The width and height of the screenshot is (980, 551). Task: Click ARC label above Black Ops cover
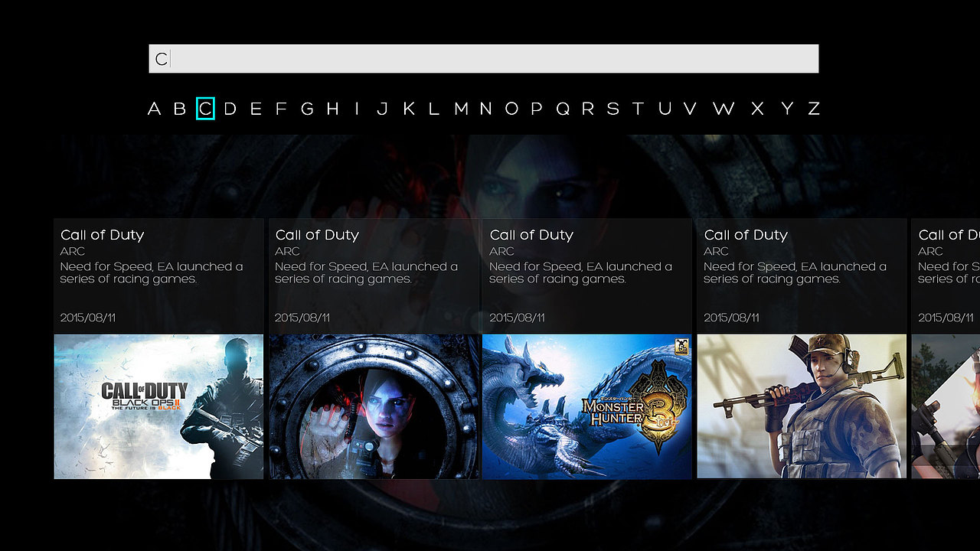[73, 251]
